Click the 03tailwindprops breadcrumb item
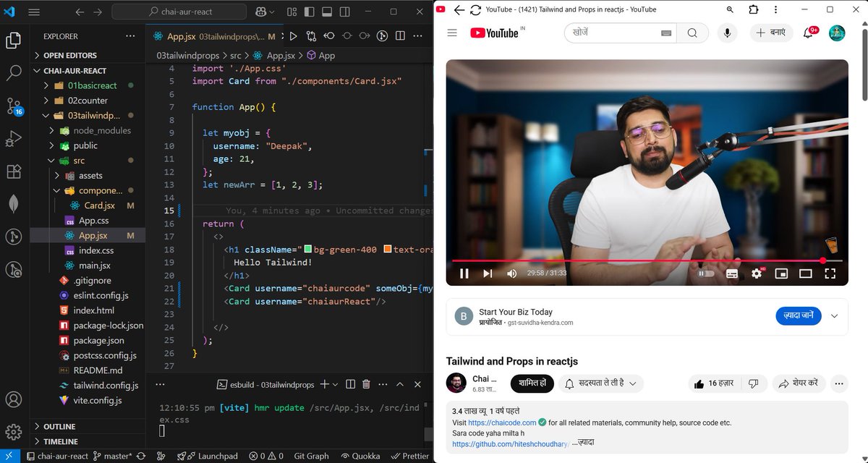The height and width of the screenshot is (463, 868). 187,55
